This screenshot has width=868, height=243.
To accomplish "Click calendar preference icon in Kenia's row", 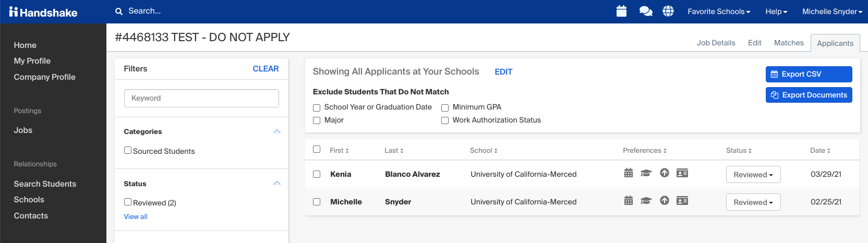I will (x=629, y=173).
